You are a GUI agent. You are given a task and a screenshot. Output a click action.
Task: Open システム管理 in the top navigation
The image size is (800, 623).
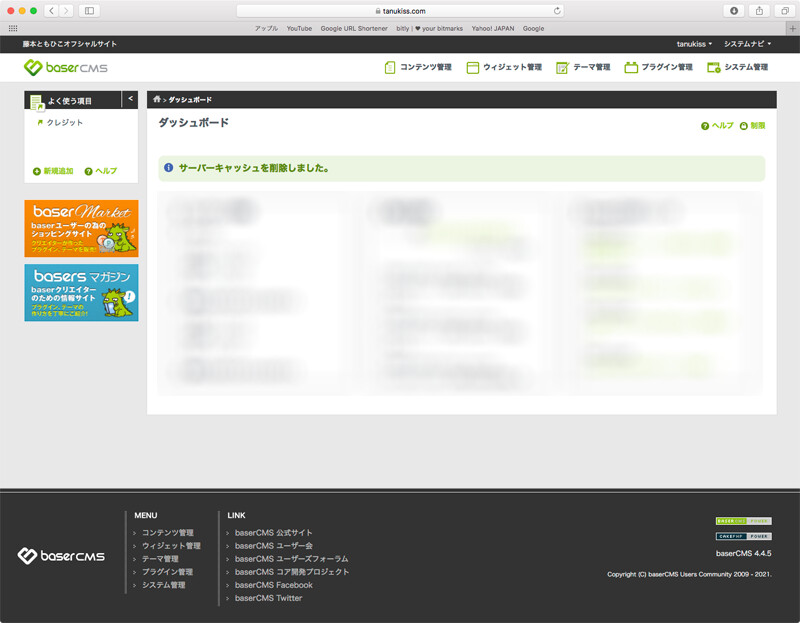click(x=738, y=67)
